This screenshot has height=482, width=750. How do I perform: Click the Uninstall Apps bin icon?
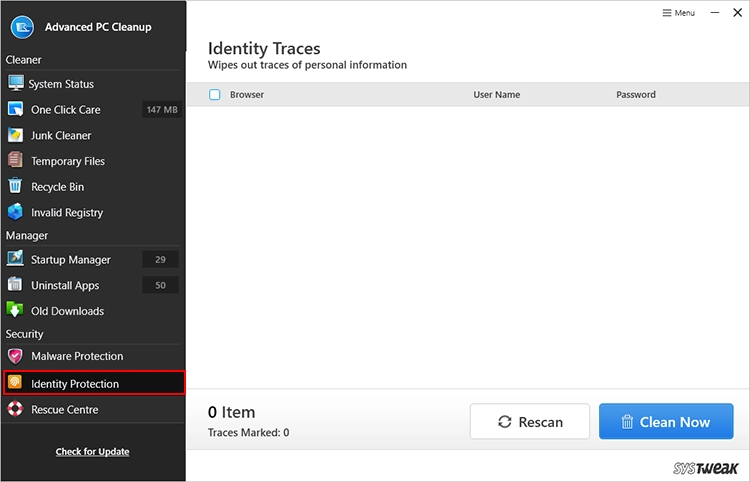pos(15,284)
